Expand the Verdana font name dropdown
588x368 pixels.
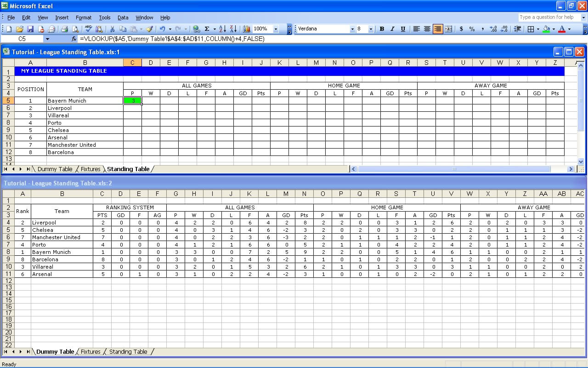352,29
